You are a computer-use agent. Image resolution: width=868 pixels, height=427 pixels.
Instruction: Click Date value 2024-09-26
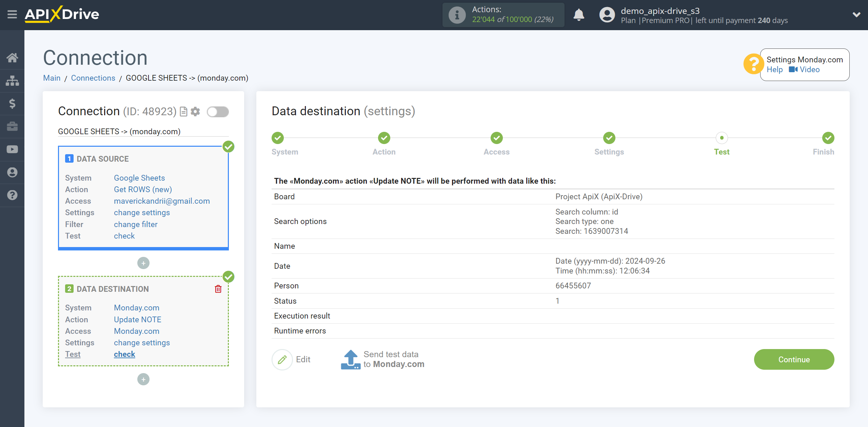click(x=610, y=261)
